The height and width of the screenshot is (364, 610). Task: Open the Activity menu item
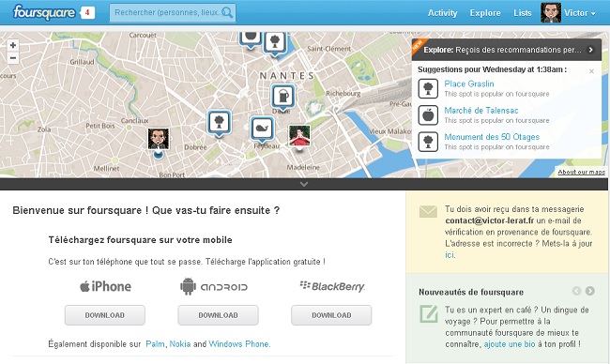(442, 13)
